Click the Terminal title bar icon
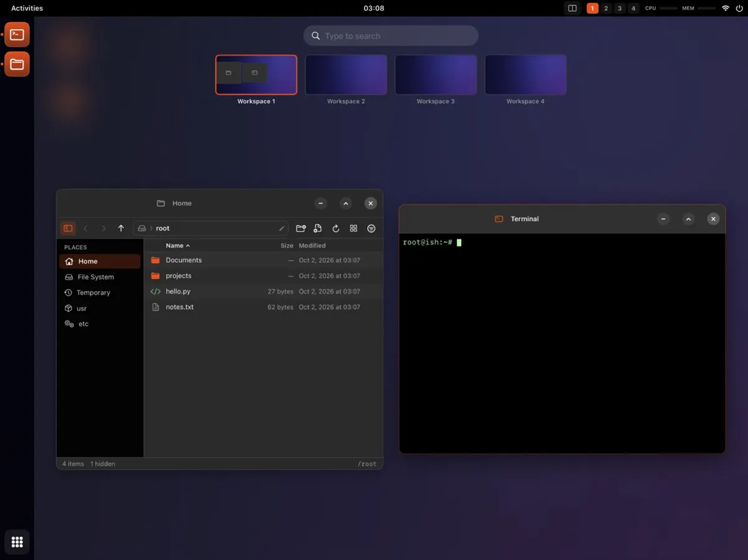 click(499, 219)
